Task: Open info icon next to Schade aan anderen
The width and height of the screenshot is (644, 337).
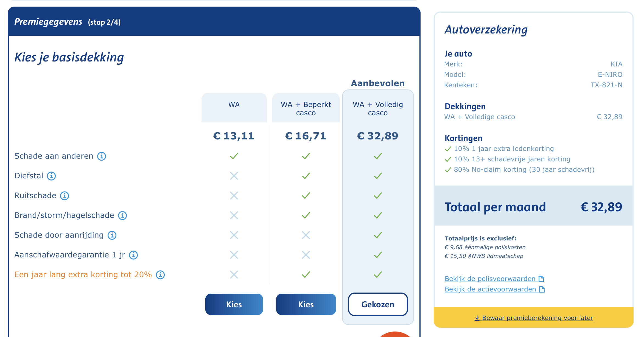Action: click(x=102, y=156)
